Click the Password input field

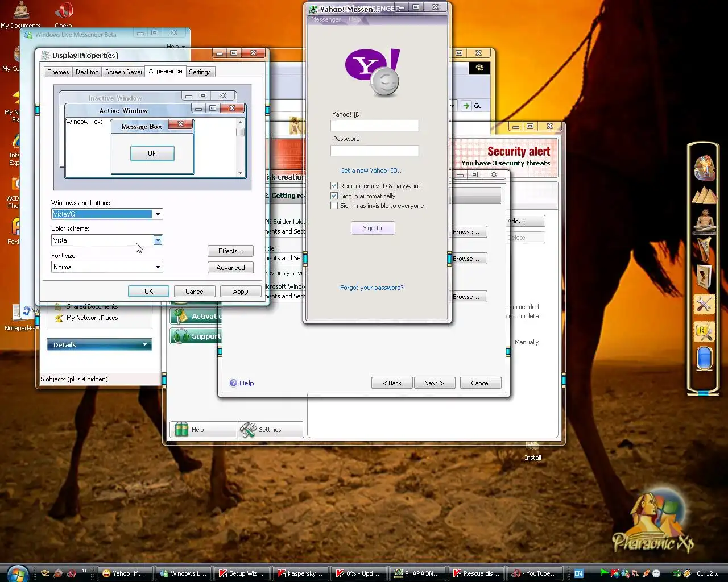(374, 151)
